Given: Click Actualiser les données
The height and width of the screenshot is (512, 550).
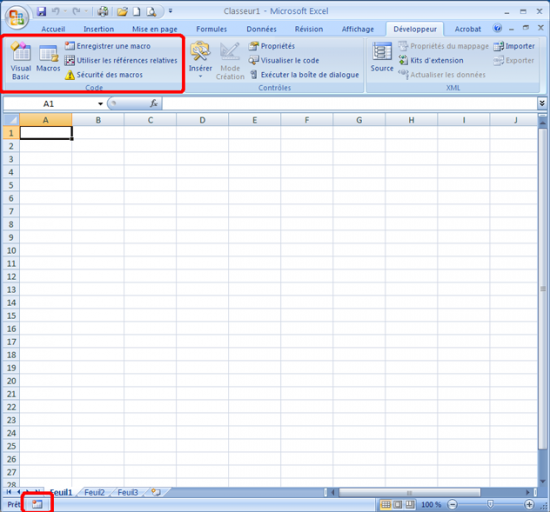Looking at the screenshot, I should (442, 75).
